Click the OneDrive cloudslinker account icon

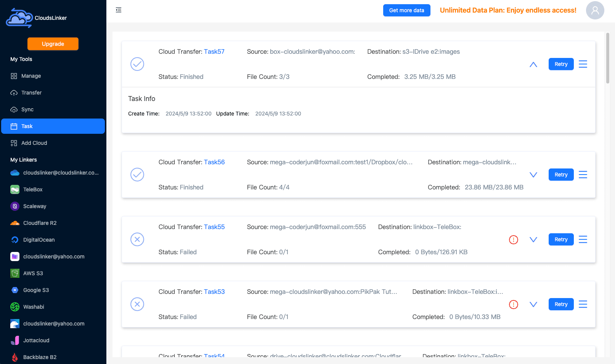click(15, 173)
